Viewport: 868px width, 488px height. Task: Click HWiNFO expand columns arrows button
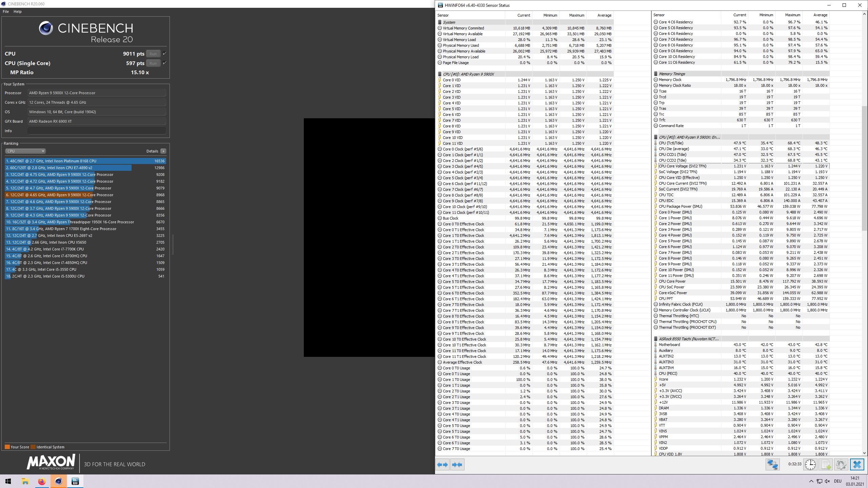tap(442, 465)
